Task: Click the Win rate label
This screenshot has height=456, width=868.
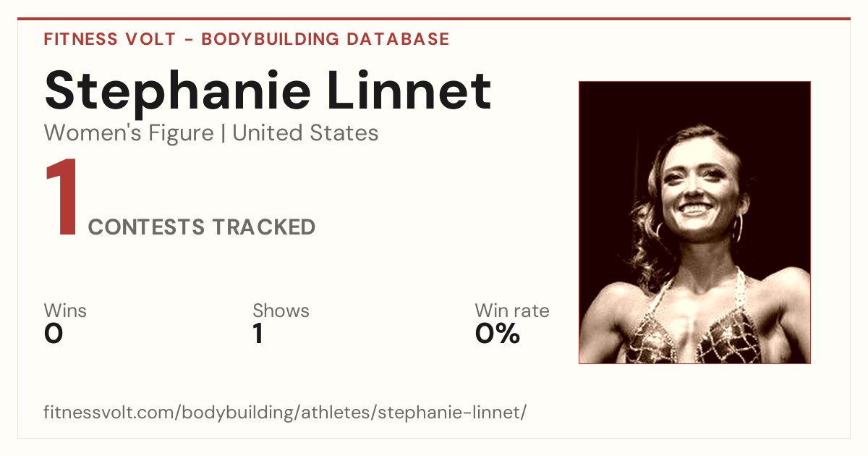Action: pyautogui.click(x=512, y=311)
